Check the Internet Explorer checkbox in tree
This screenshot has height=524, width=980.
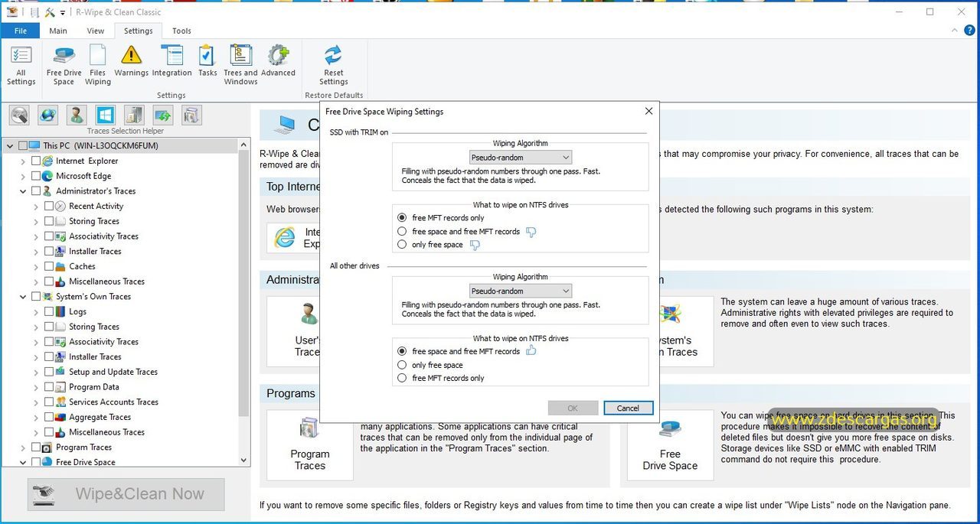point(35,161)
